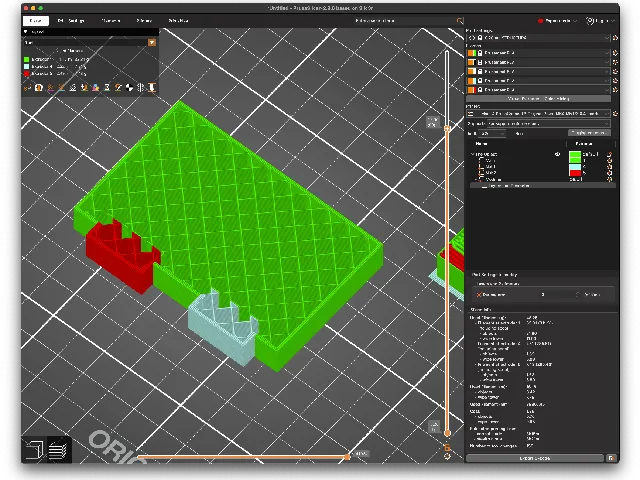
Task: Toggle Shells visibility in legend toolbar
Action: (141, 87)
